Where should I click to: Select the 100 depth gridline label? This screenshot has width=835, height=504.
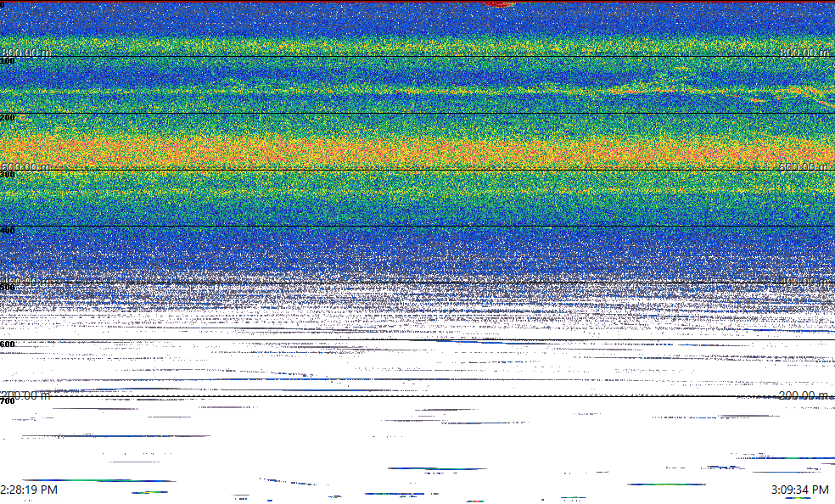8,61
